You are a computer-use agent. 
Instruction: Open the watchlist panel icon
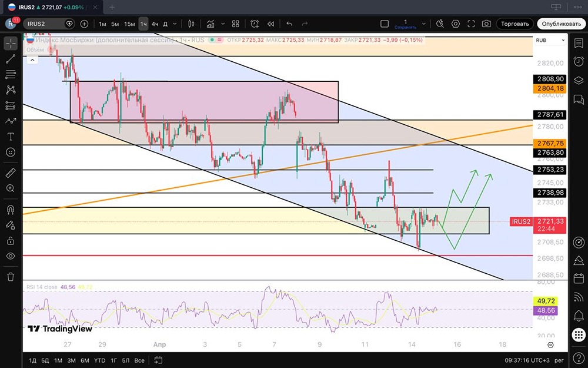(579, 43)
